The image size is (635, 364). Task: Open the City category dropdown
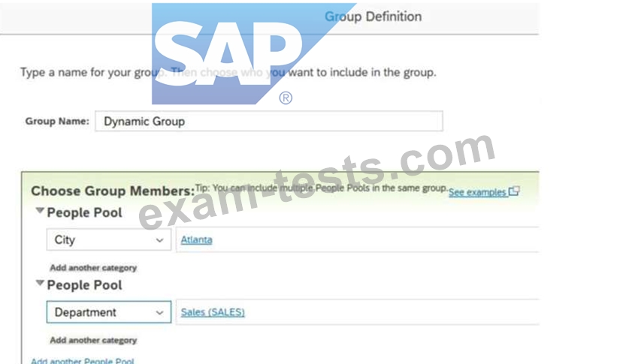tap(108, 240)
